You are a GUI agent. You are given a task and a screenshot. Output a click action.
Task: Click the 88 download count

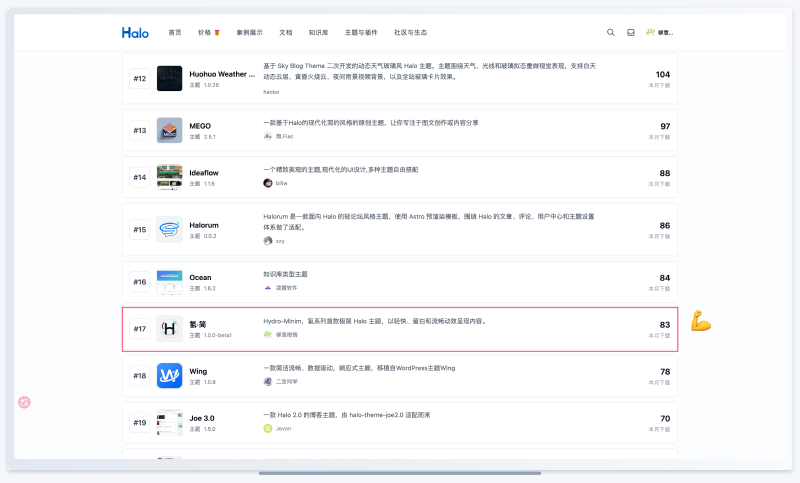pos(665,173)
